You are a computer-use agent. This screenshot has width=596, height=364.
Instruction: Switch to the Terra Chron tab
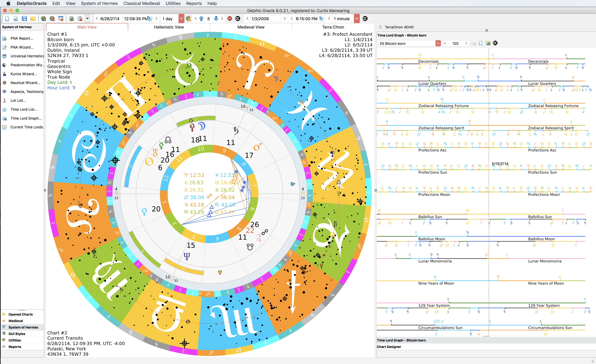[x=333, y=27]
